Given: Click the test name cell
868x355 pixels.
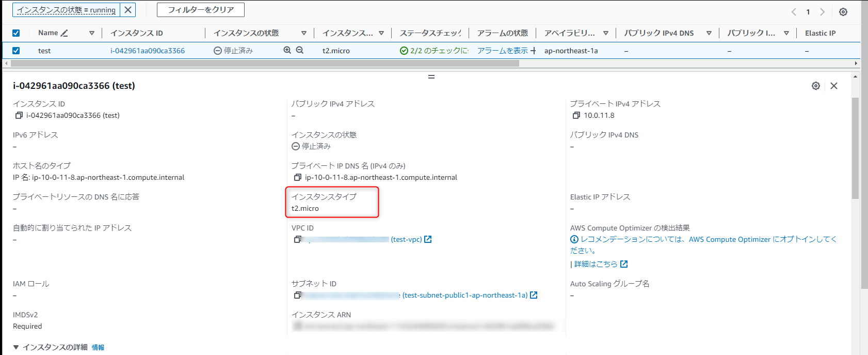Looking at the screenshot, I should click(x=44, y=51).
